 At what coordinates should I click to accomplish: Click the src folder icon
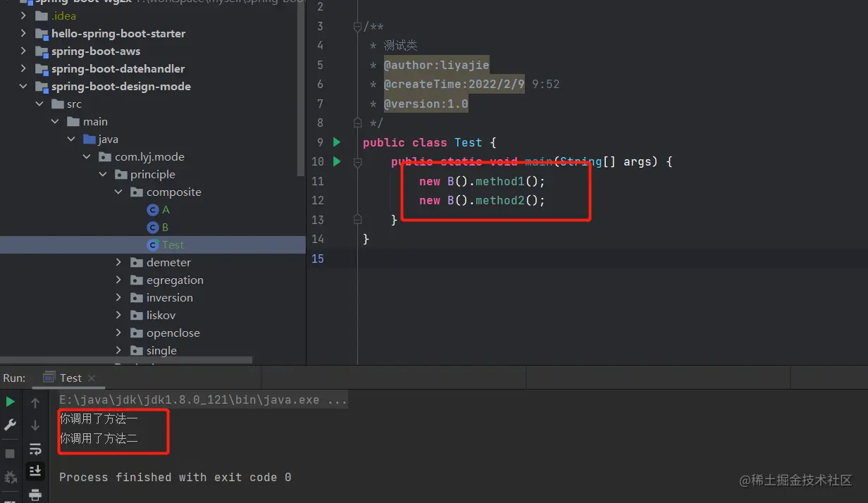(58, 104)
